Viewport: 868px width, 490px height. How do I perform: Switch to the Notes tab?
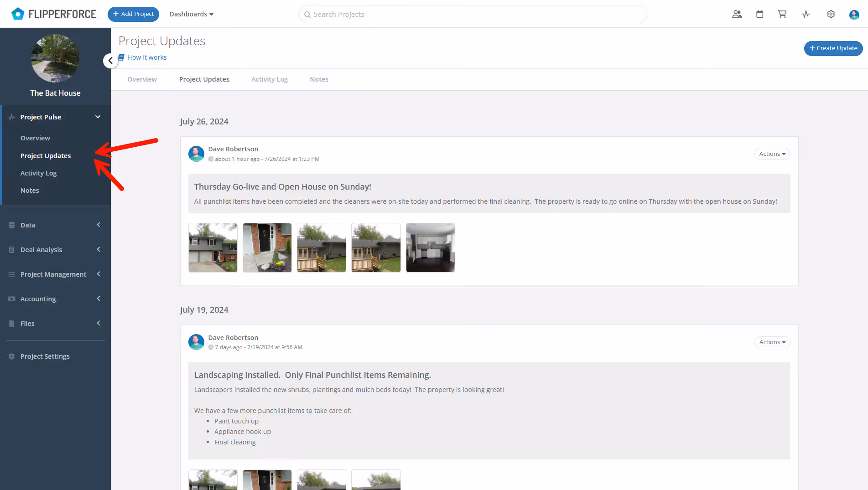click(319, 79)
